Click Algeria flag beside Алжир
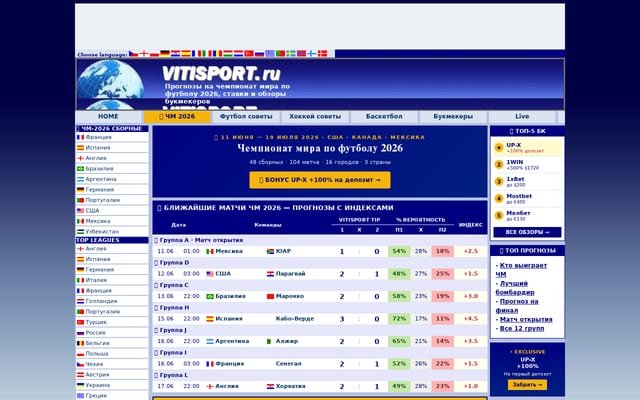Image resolution: width=640 pixels, height=400 pixels. (269, 341)
